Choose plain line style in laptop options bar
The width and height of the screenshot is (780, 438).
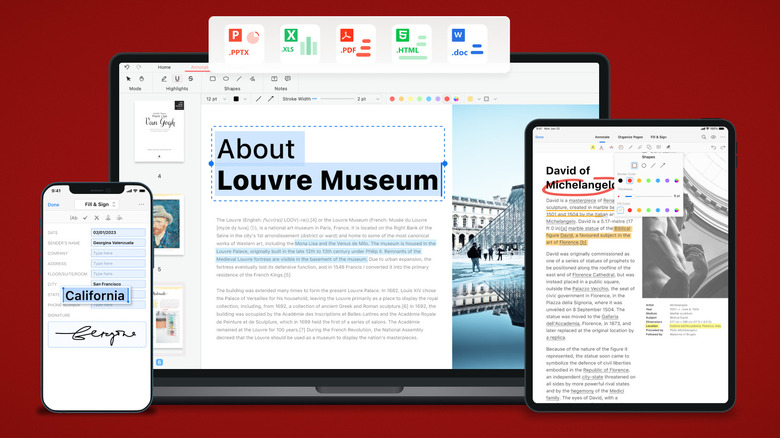tap(258, 99)
